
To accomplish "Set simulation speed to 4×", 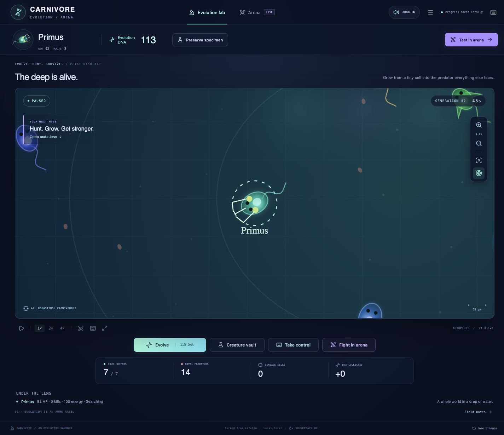I will point(62,328).
